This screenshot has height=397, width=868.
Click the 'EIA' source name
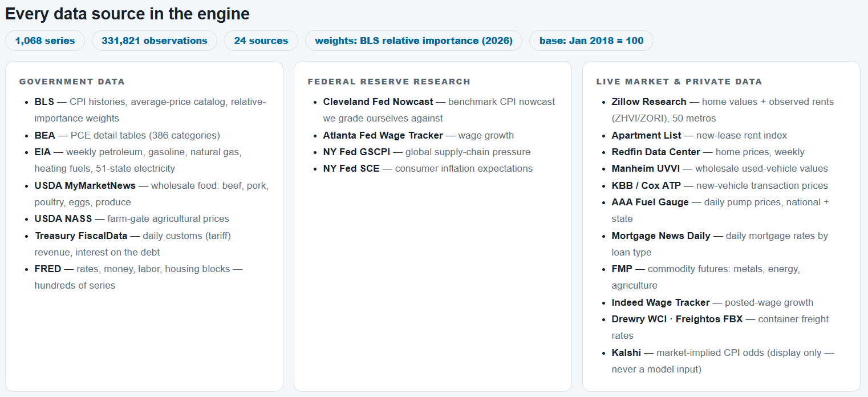pos(43,152)
